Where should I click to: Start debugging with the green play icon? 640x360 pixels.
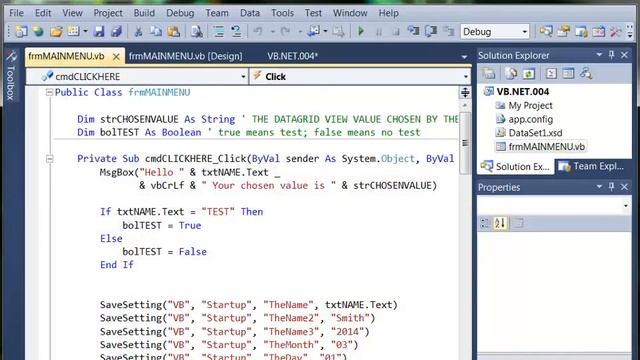tap(361, 31)
